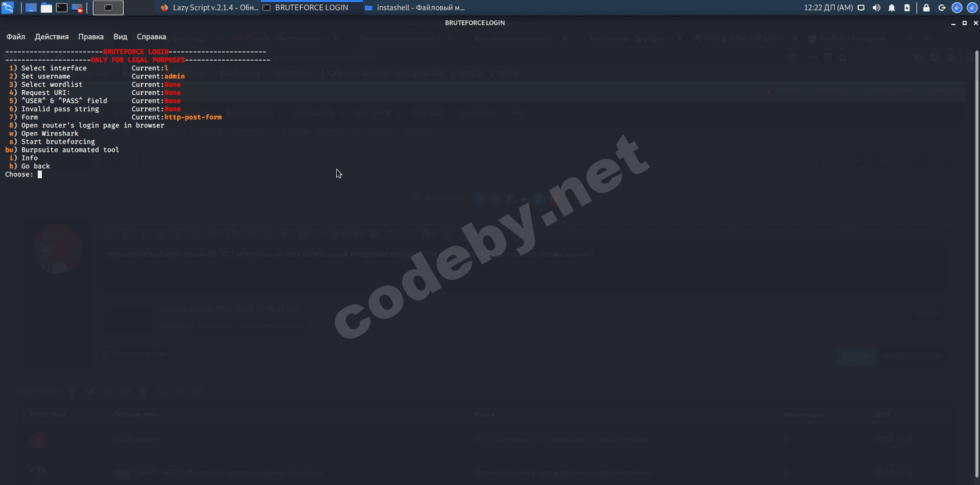This screenshot has width=980, height=485.
Task: Show notifications via the bell icon
Action: click(x=892, y=8)
